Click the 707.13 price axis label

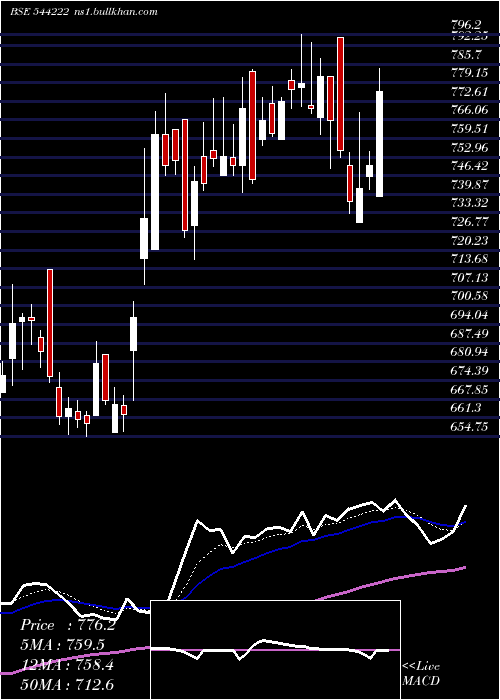click(x=469, y=278)
